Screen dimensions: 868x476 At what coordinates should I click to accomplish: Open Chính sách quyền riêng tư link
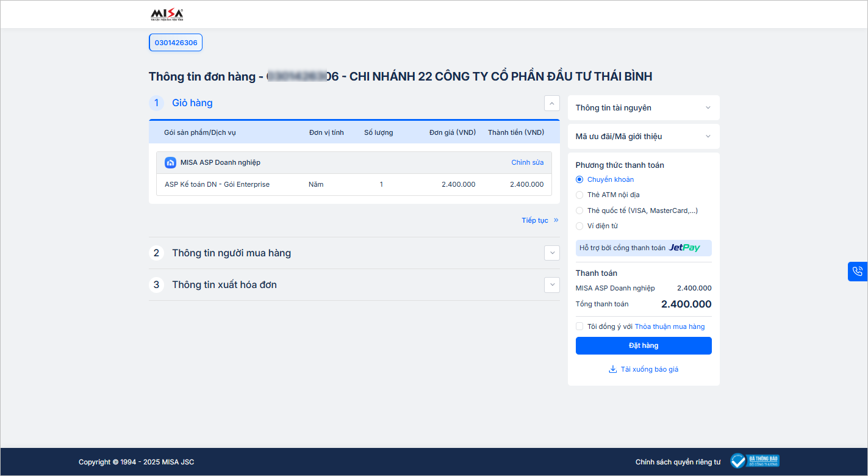678,462
